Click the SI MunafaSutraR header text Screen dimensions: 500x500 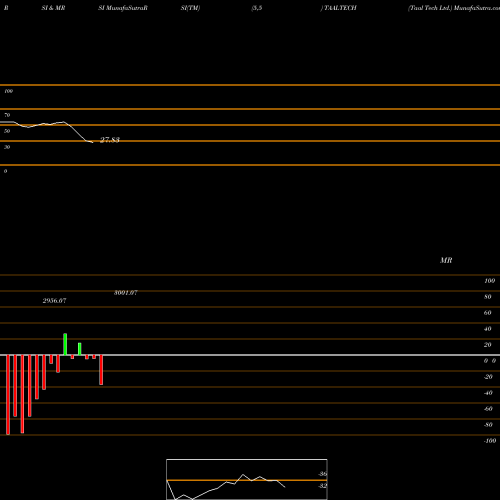point(123,8)
